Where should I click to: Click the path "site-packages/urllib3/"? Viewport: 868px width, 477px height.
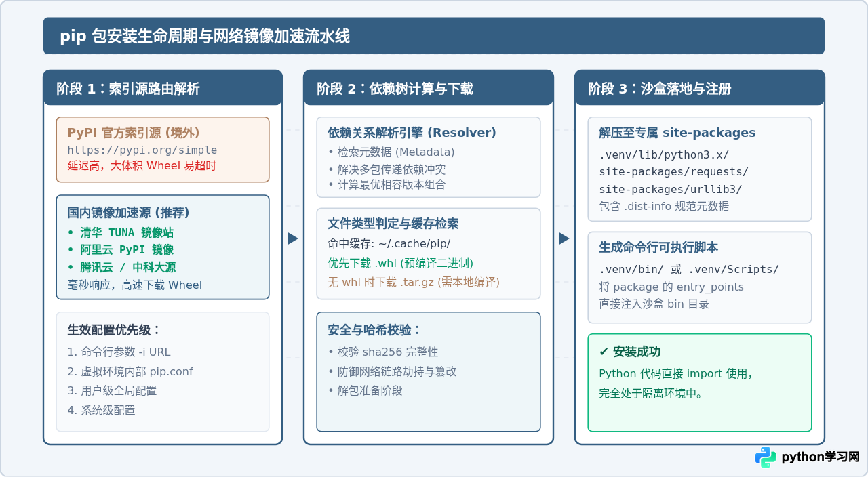671,190
